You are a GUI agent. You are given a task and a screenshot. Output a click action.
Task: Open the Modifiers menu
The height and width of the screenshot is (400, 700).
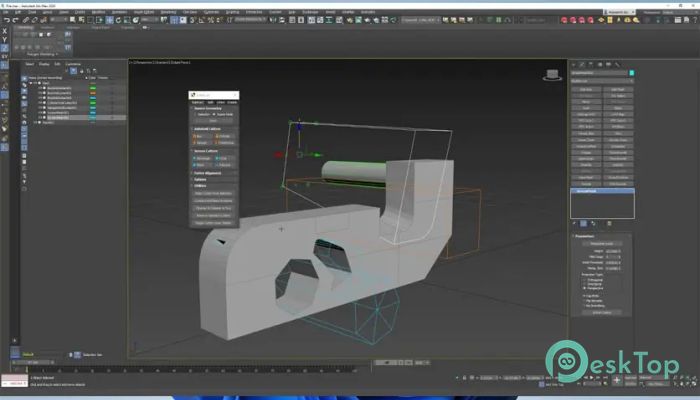click(98, 12)
